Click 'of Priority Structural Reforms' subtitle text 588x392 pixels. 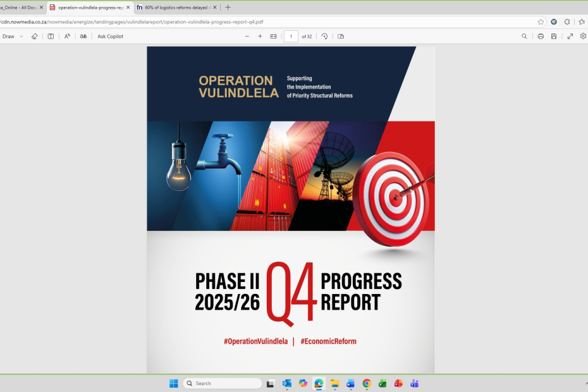pyautogui.click(x=319, y=95)
